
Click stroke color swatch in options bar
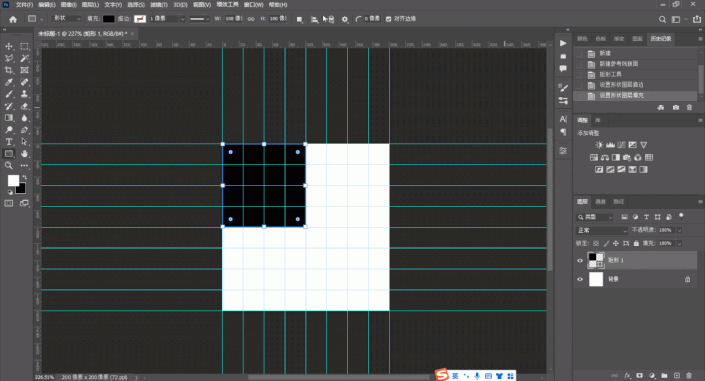[x=140, y=19]
